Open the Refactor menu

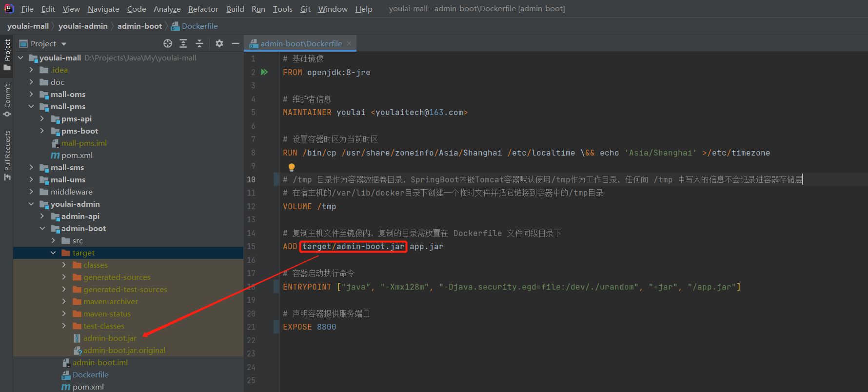pyautogui.click(x=203, y=9)
